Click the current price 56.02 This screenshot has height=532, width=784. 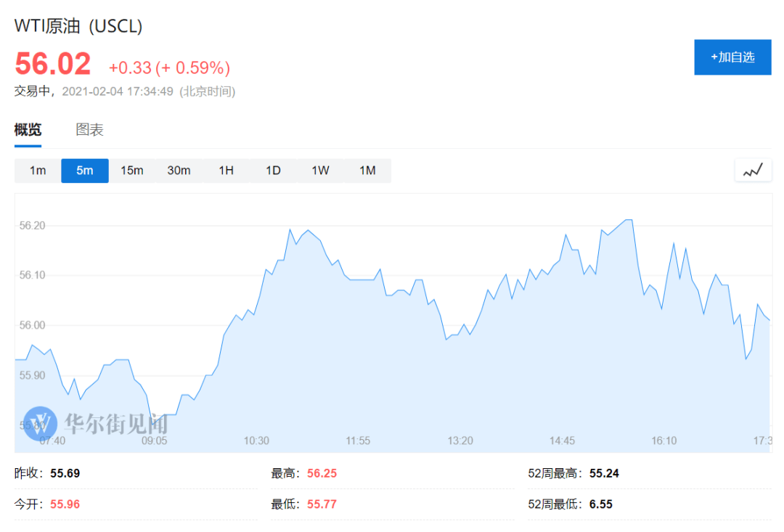(x=53, y=64)
